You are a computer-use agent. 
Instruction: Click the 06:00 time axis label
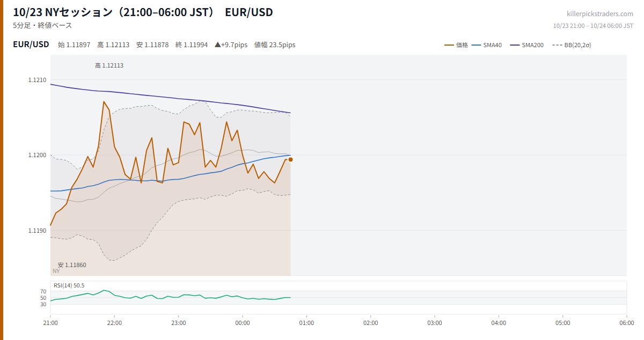[626, 323]
